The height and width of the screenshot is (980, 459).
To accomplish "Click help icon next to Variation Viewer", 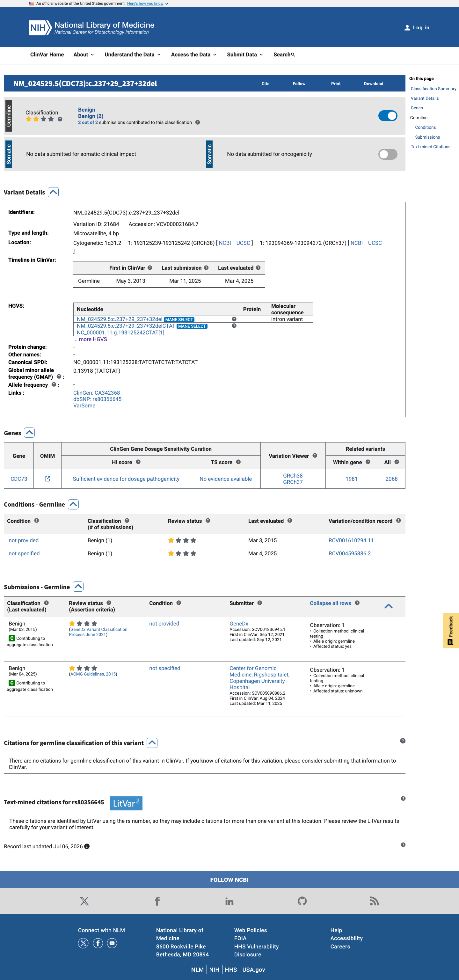I will [x=315, y=456].
